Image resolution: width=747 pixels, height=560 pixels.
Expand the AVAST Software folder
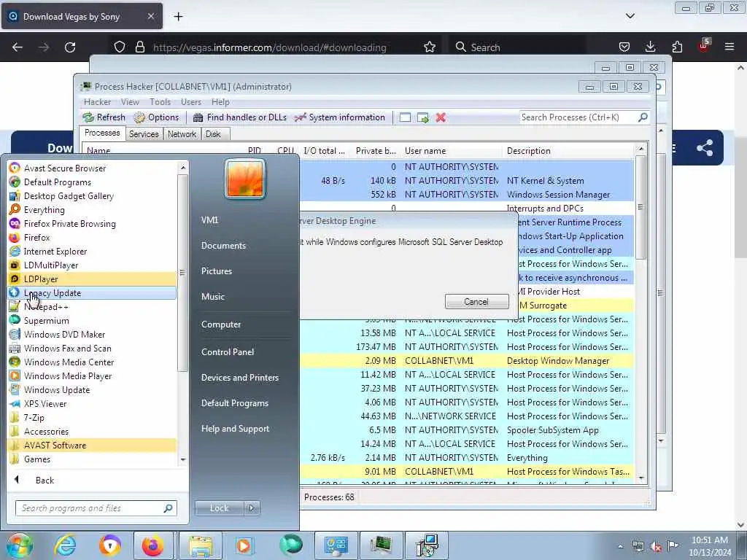93,445
